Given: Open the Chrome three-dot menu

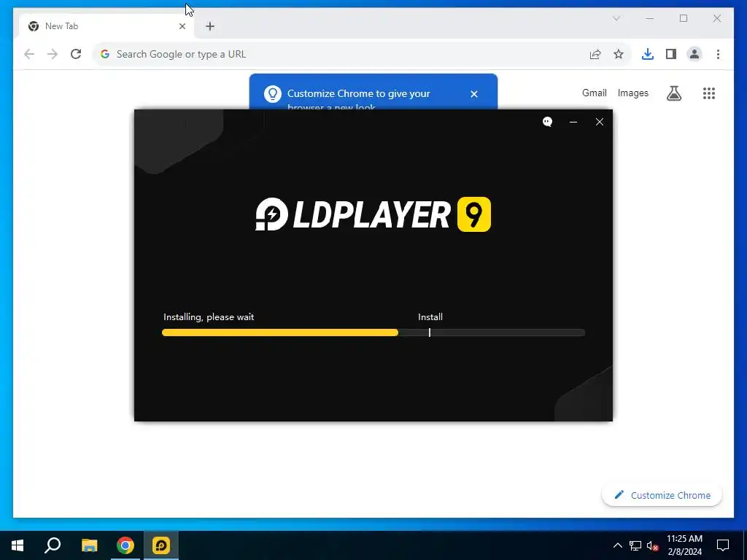Looking at the screenshot, I should [x=718, y=54].
